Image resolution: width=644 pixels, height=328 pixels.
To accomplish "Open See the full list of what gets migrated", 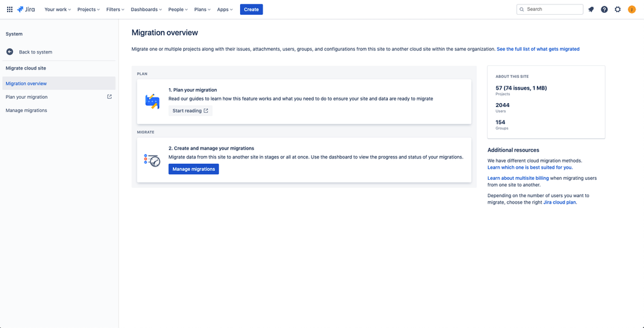I will click(x=538, y=49).
